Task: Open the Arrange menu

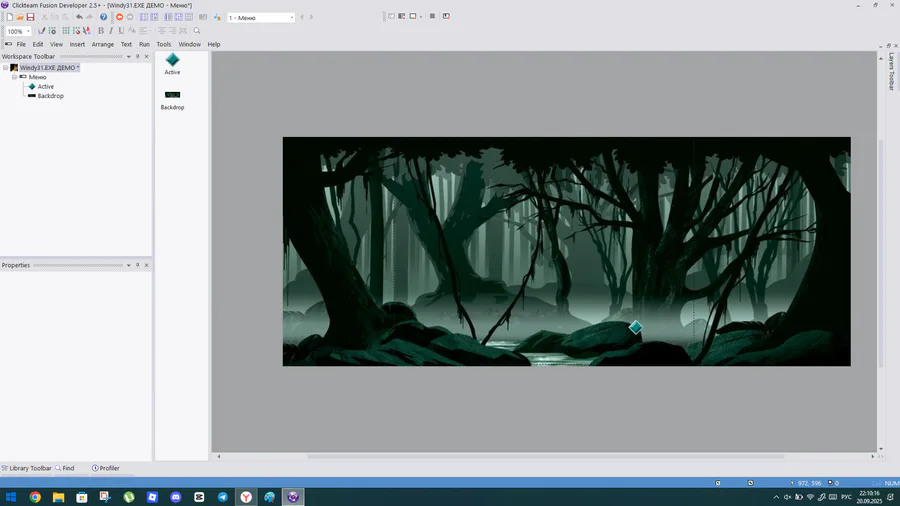Action: pyautogui.click(x=103, y=44)
